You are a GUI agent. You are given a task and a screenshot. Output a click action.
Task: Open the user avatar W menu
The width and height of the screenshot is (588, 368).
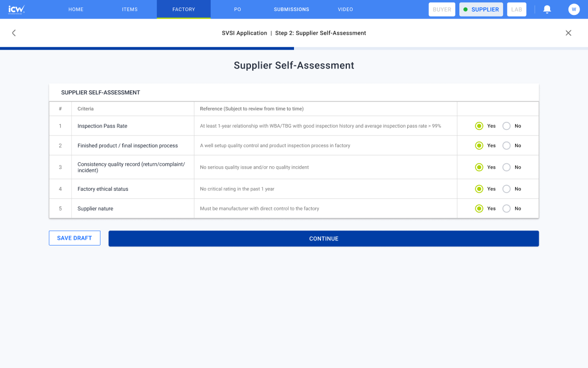(574, 9)
